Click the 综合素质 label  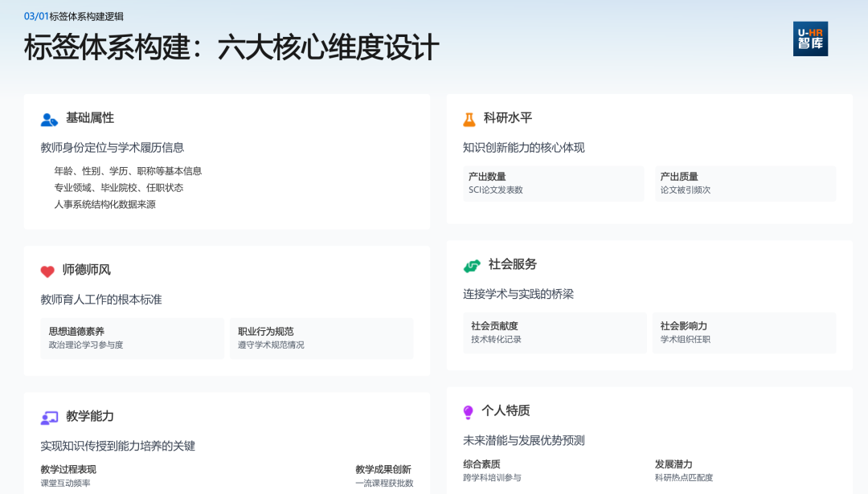pyautogui.click(x=481, y=464)
